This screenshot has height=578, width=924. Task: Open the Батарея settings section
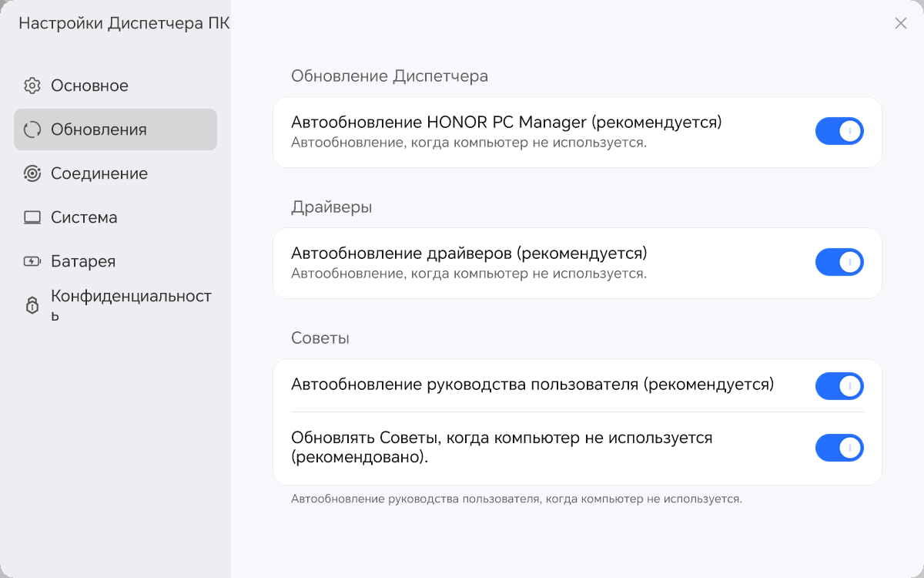point(83,261)
